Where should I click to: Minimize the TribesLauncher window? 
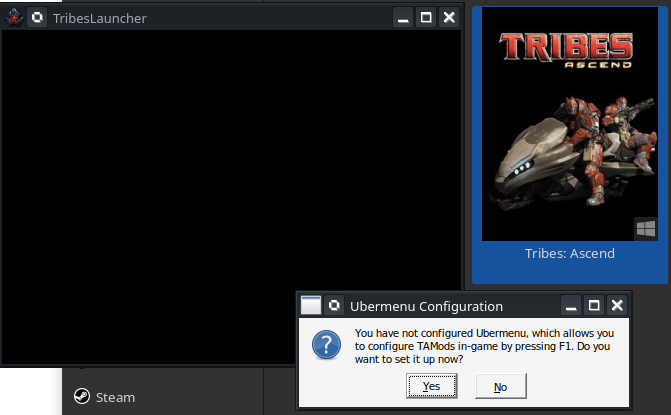403,18
